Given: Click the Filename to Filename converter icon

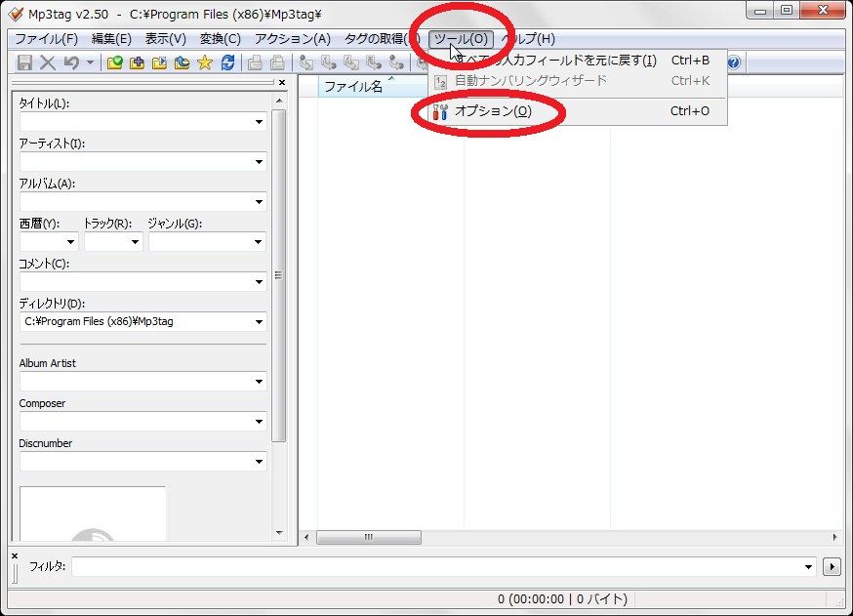Looking at the screenshot, I should (351, 63).
